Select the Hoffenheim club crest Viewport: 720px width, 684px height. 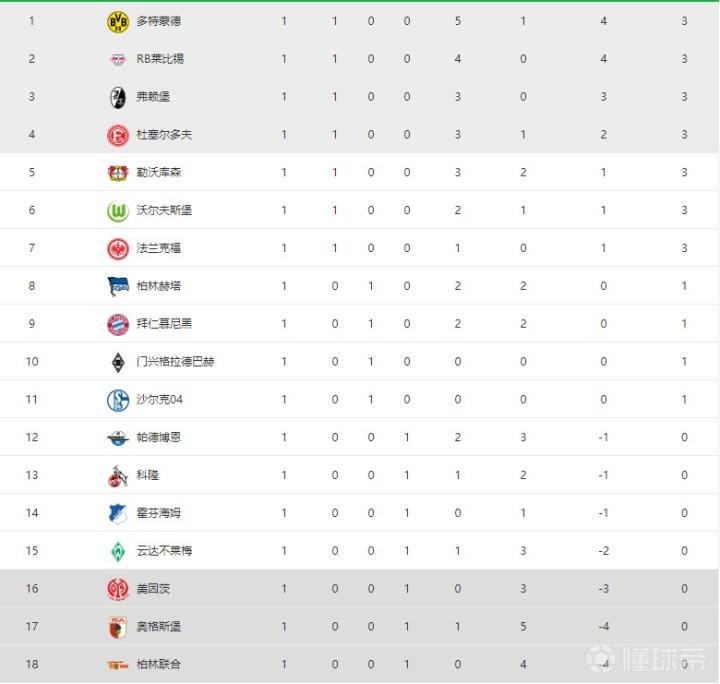point(118,513)
